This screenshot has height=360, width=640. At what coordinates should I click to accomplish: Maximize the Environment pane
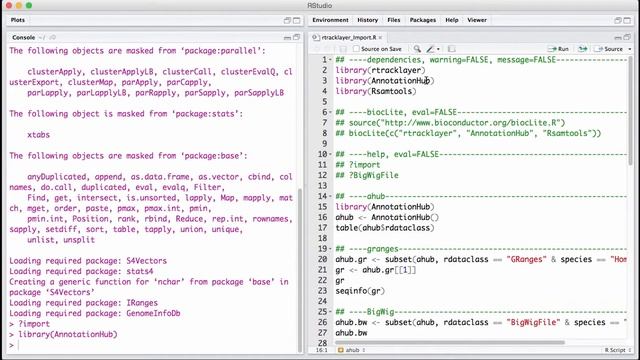click(x=627, y=20)
